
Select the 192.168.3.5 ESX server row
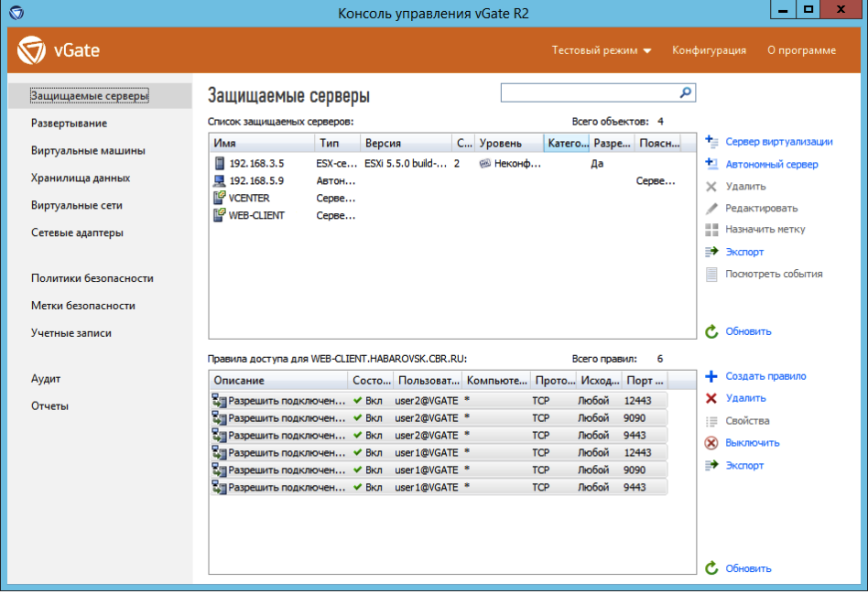256,163
